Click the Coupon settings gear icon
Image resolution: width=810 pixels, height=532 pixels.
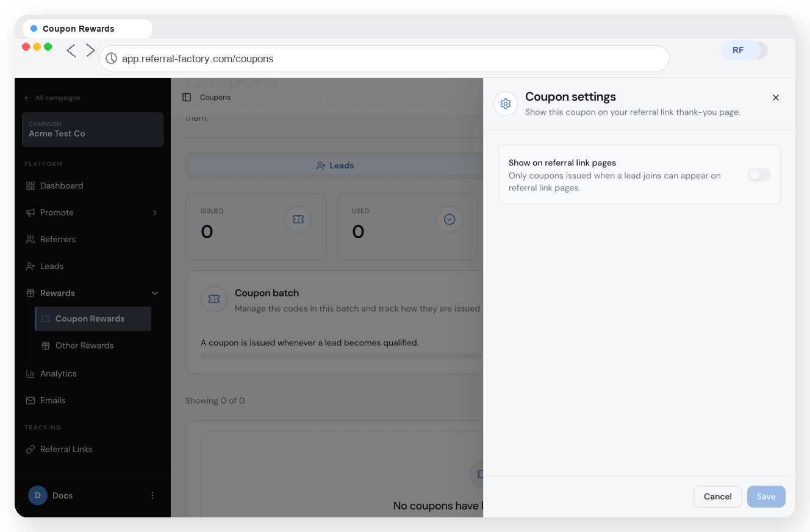[505, 104]
